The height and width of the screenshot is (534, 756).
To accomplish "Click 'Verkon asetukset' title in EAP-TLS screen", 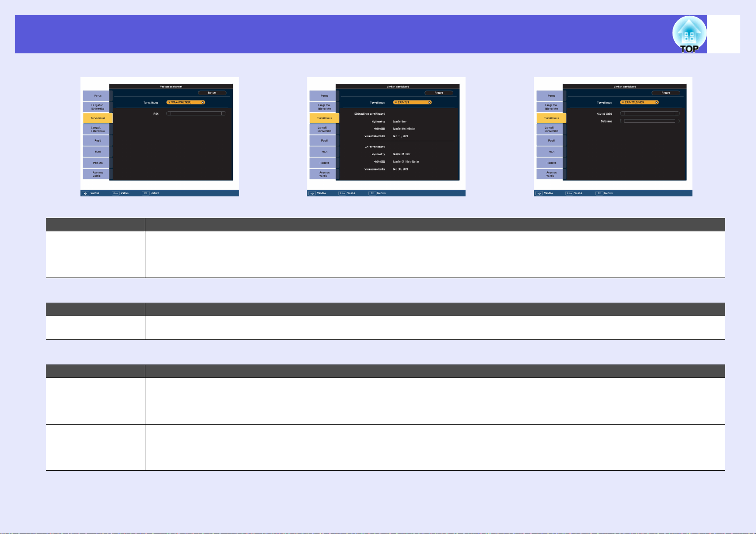I will (398, 87).
